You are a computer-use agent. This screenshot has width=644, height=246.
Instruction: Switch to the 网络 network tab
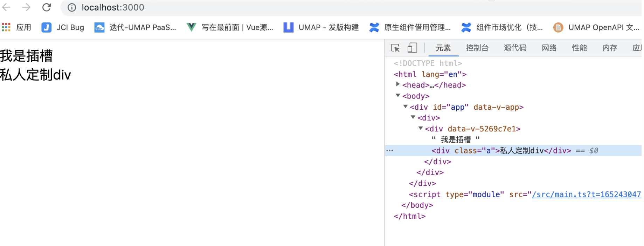coord(549,48)
